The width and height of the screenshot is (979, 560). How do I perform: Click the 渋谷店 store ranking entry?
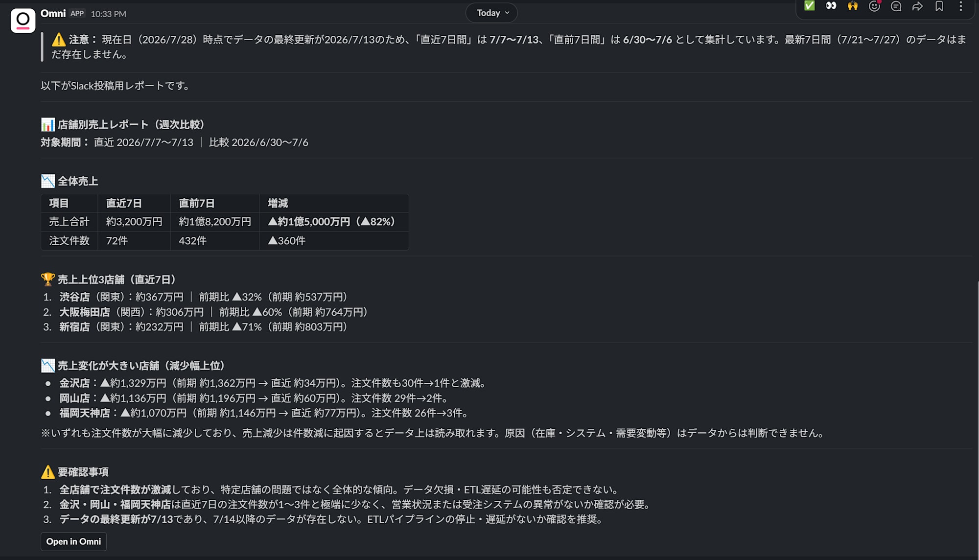[203, 297]
